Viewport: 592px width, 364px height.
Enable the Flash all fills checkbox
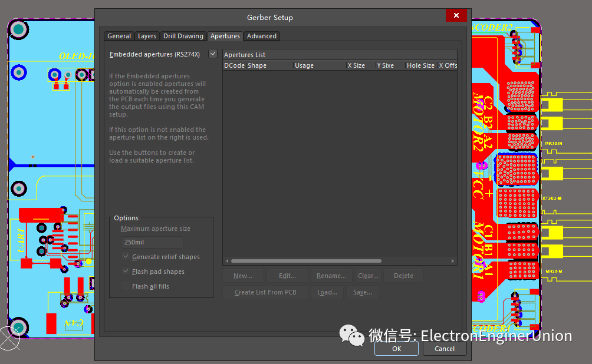pos(126,286)
